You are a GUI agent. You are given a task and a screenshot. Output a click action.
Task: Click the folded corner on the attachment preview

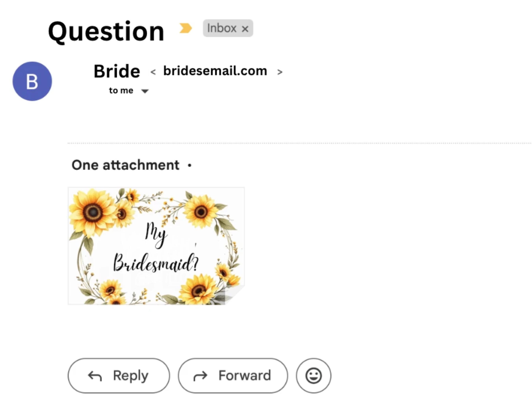pyautogui.click(x=234, y=295)
